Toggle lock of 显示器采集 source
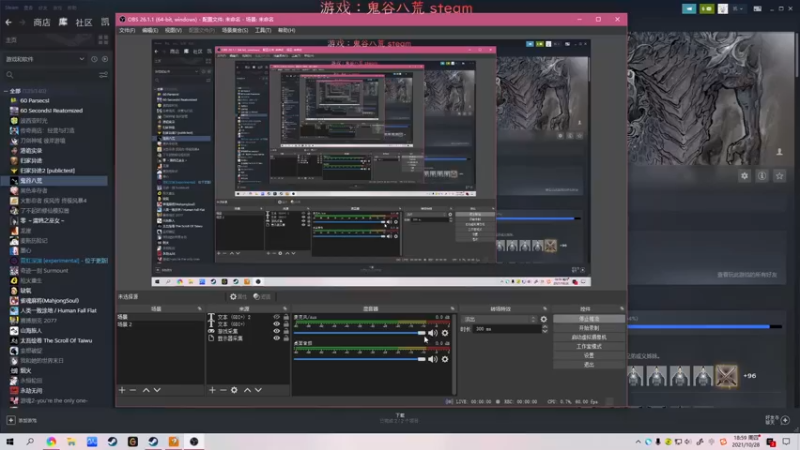Viewport: 800px width, 450px height. tap(286, 338)
